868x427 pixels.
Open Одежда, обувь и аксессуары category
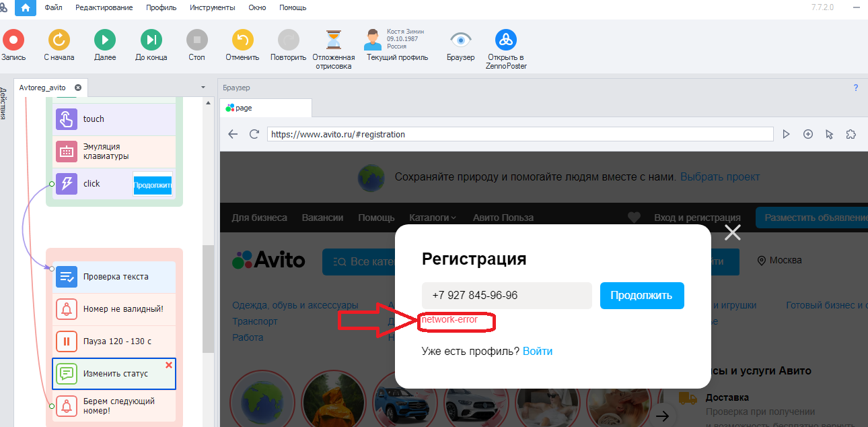pyautogui.click(x=295, y=305)
